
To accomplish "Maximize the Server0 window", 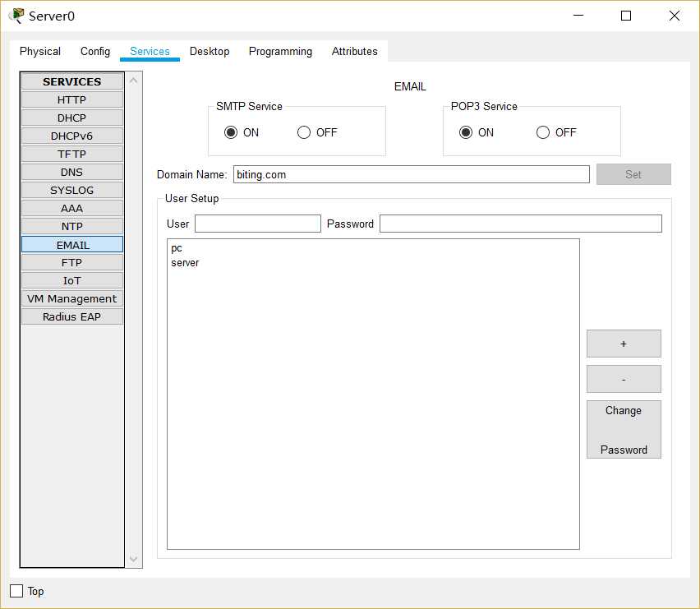I will click(x=626, y=16).
